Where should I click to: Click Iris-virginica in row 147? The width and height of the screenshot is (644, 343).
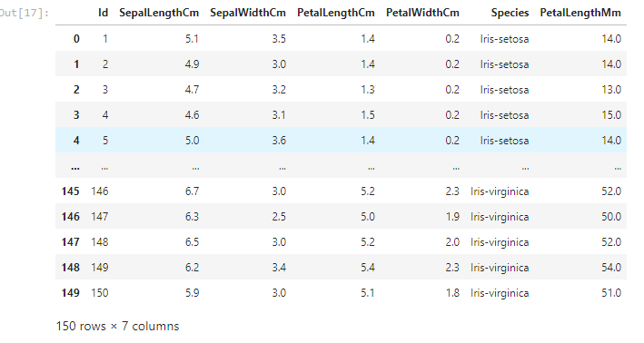[500, 242]
